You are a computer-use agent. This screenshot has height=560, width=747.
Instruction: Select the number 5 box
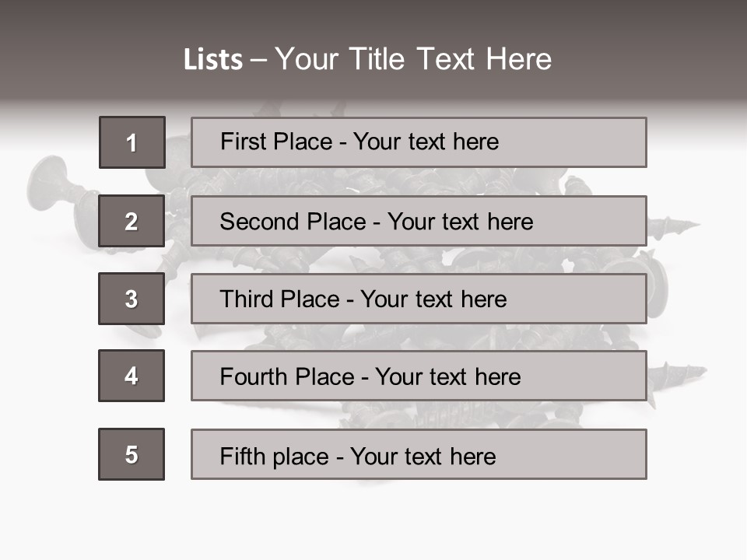132,454
